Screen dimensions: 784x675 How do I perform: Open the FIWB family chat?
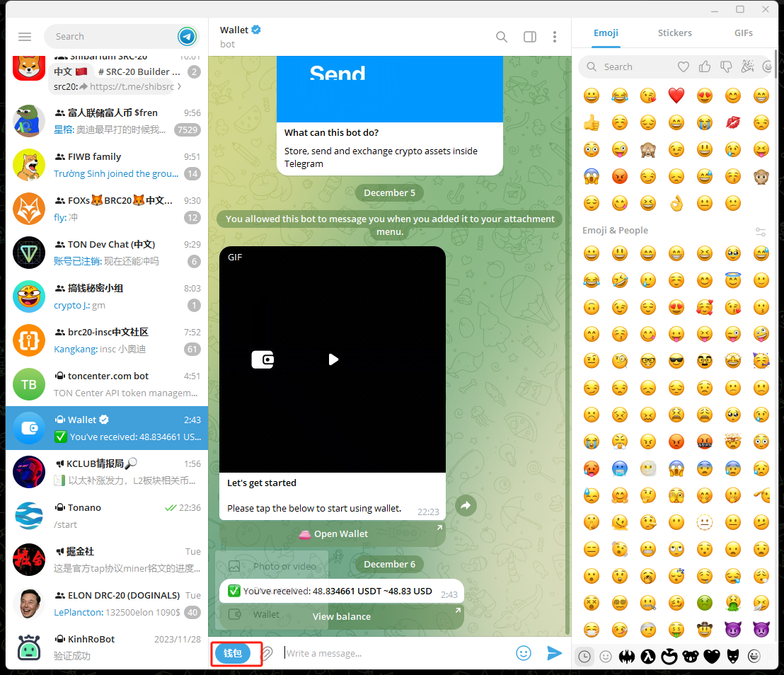click(107, 165)
